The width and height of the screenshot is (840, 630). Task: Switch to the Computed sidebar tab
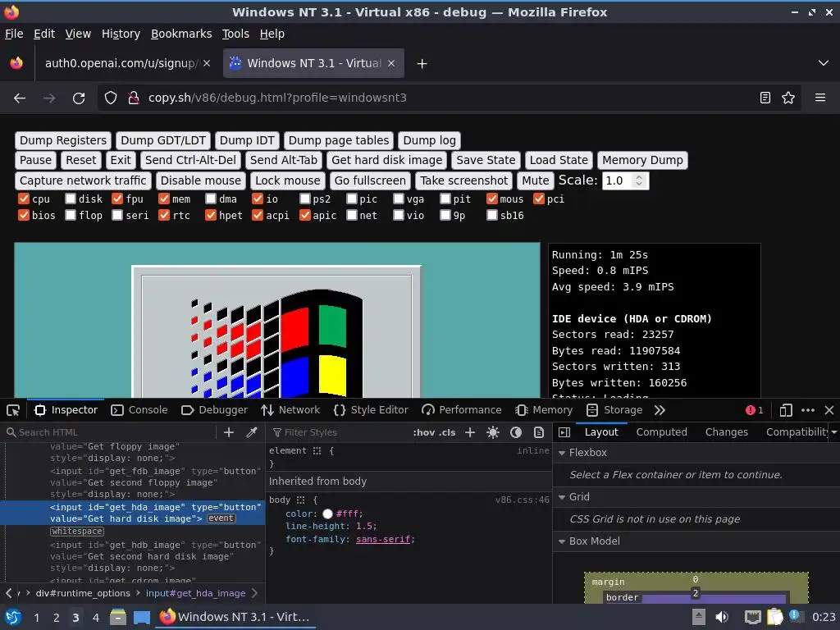[x=662, y=432]
